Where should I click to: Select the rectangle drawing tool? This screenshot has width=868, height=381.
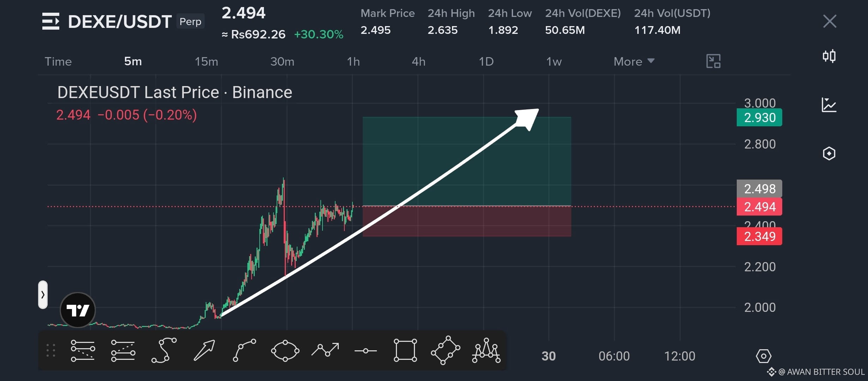[405, 350]
